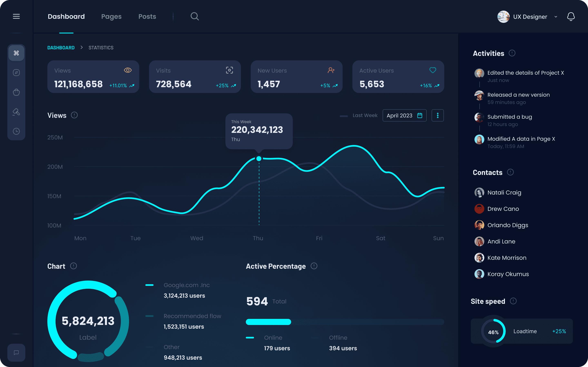Click the DASHBOARD breadcrumb link
The width and height of the screenshot is (588, 367).
coord(61,48)
